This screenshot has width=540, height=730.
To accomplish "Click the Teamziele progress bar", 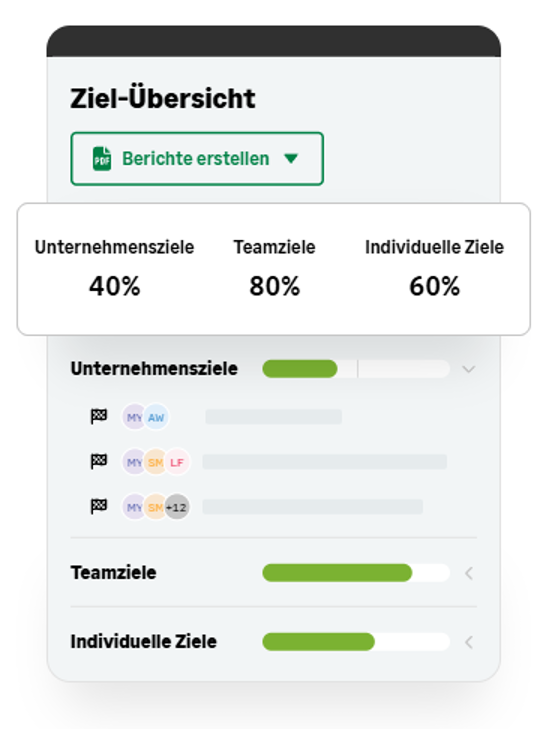I will (x=356, y=573).
